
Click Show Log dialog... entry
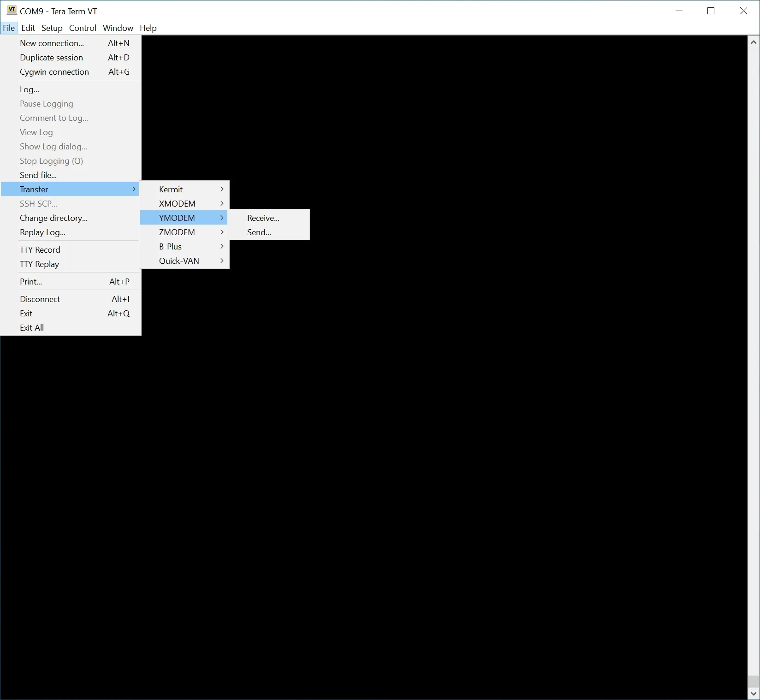71,146
